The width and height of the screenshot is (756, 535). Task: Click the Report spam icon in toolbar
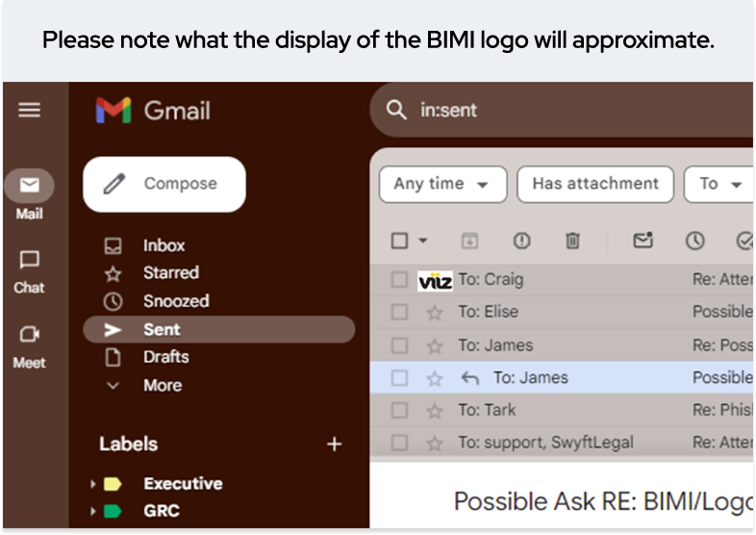(x=521, y=242)
